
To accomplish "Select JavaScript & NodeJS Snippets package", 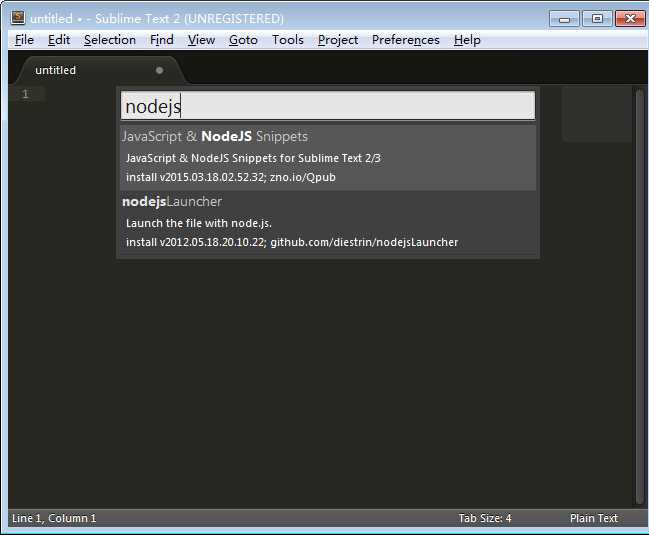I will 328,158.
